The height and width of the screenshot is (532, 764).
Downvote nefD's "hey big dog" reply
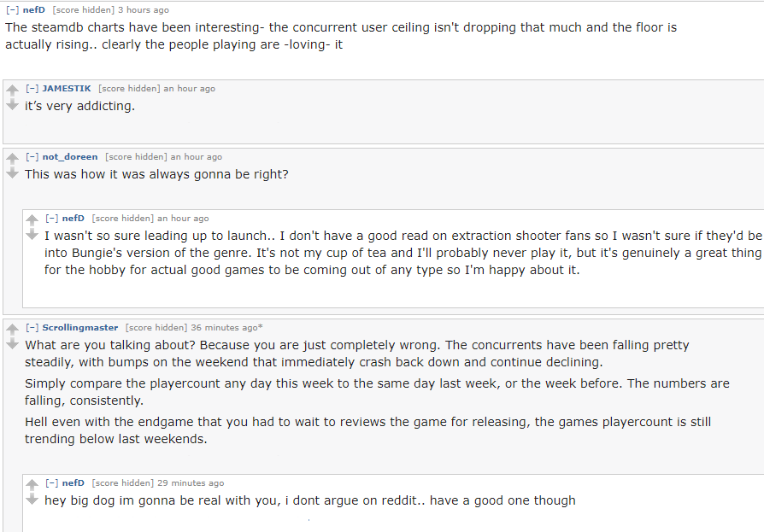click(x=32, y=500)
